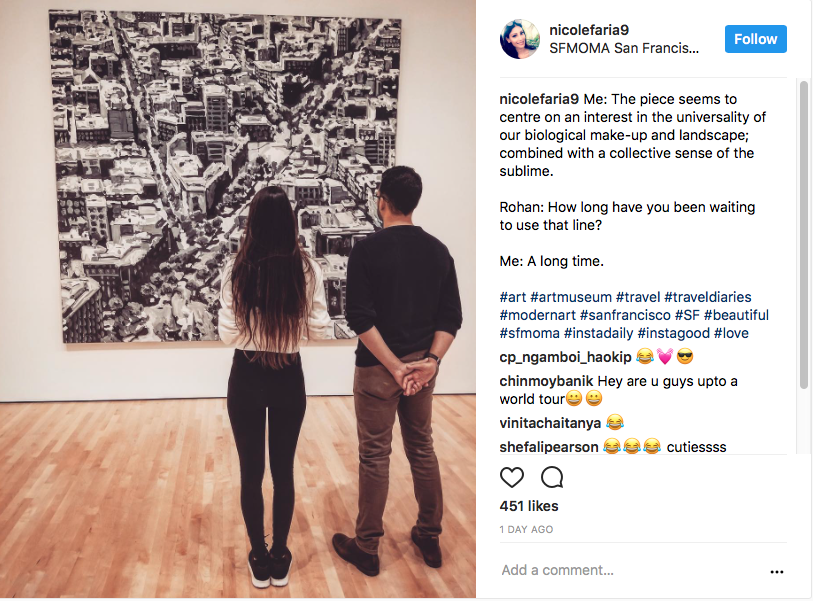Image resolution: width=813 pixels, height=601 pixels.
Task: Open the #instagood hashtag
Action: tap(674, 333)
